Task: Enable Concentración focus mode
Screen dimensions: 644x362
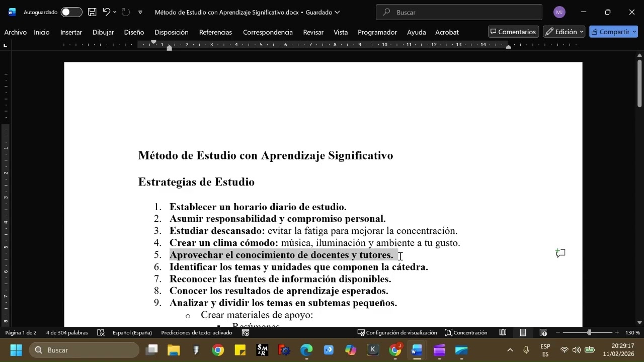Action: [x=466, y=333]
